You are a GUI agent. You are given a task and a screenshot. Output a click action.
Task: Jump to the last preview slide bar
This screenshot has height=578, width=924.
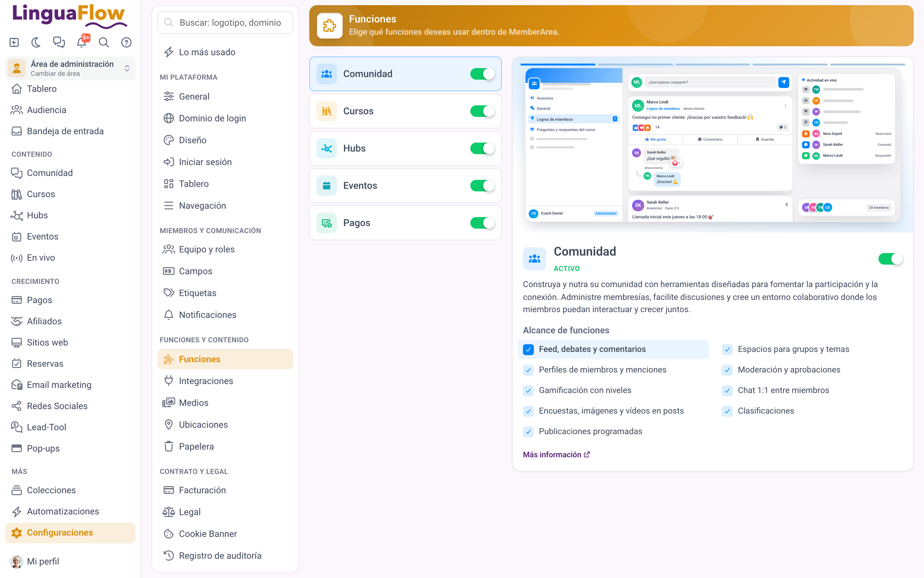coord(868,65)
